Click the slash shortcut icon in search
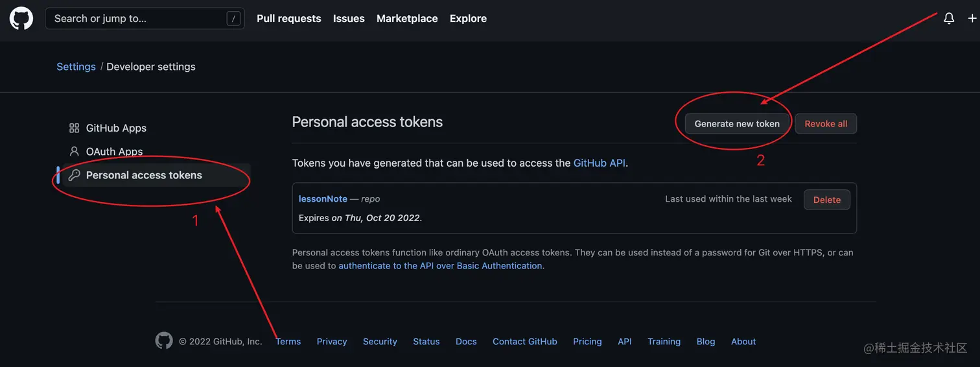 click(x=233, y=19)
